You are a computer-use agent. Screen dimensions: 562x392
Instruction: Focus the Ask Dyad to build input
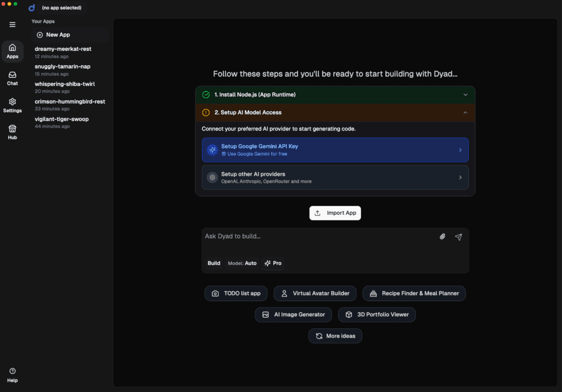pyautogui.click(x=319, y=237)
